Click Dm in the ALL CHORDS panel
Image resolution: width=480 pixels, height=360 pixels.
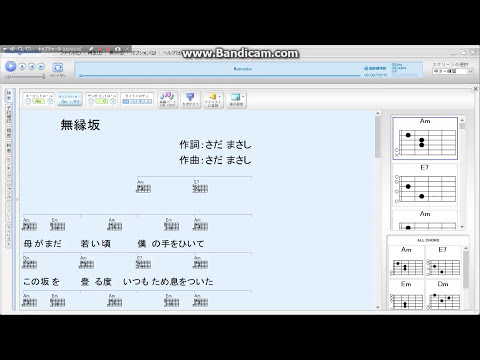click(x=443, y=295)
